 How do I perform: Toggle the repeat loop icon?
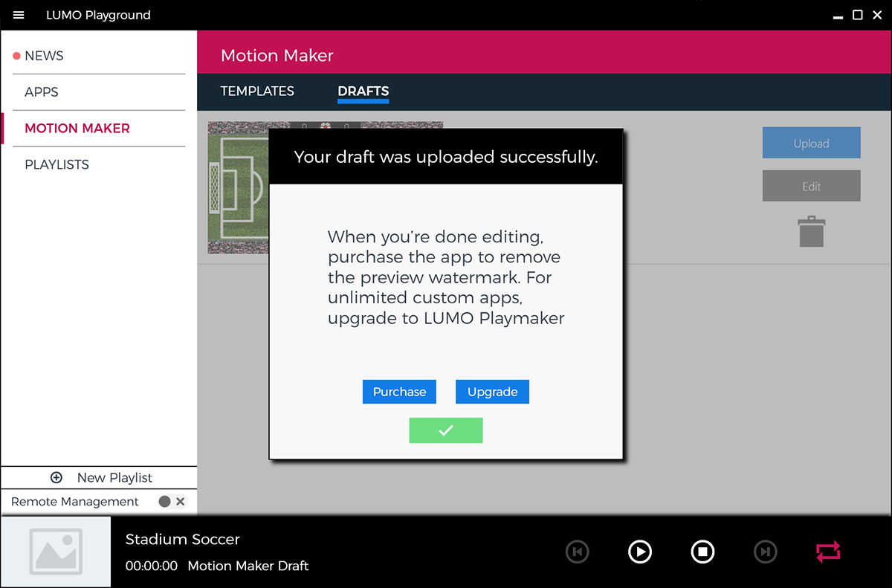pos(827,552)
